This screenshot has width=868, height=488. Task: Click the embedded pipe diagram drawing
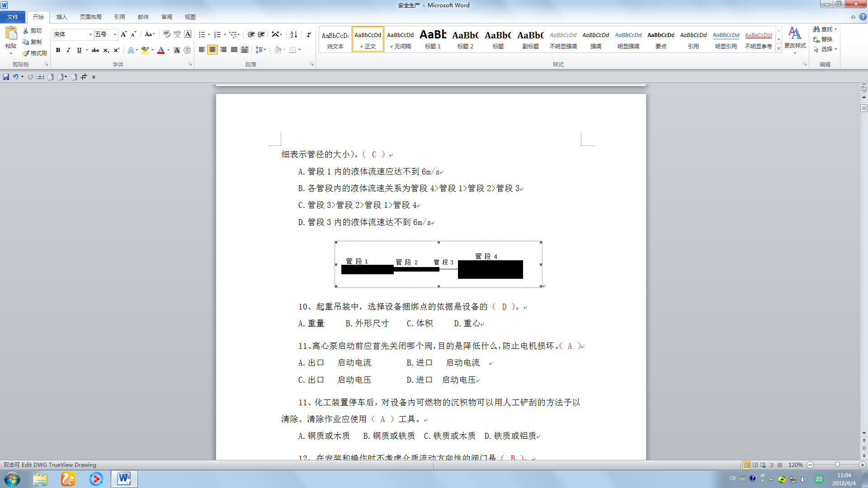tap(438, 264)
